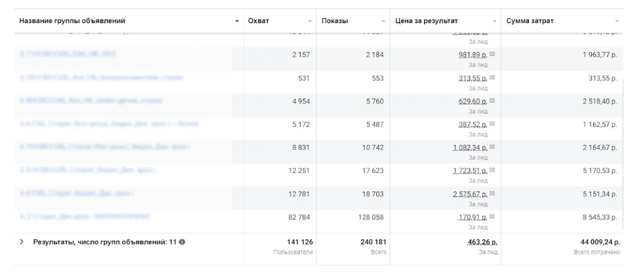Select the spend value 2 164,67 р.
The height and width of the screenshot is (274, 644).
pos(599,147)
